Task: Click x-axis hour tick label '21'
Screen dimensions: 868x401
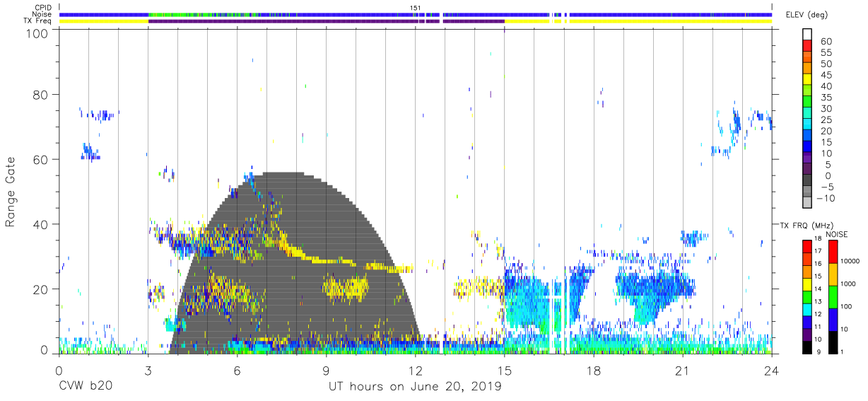Action: click(x=683, y=371)
